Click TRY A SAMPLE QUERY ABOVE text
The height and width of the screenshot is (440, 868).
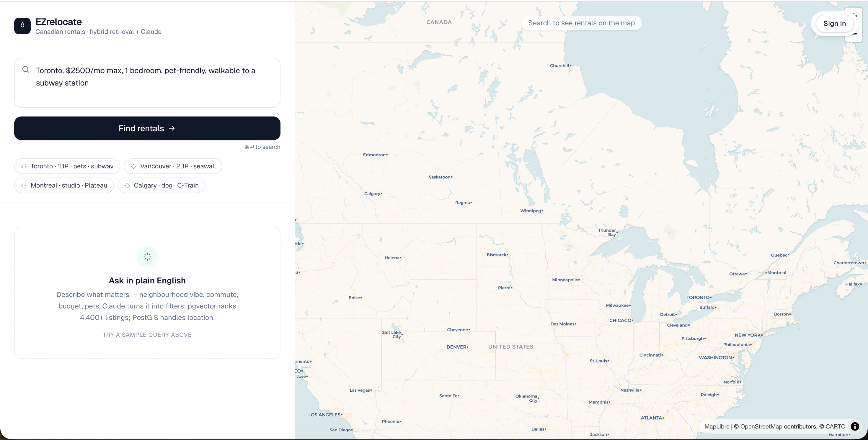[x=147, y=335]
